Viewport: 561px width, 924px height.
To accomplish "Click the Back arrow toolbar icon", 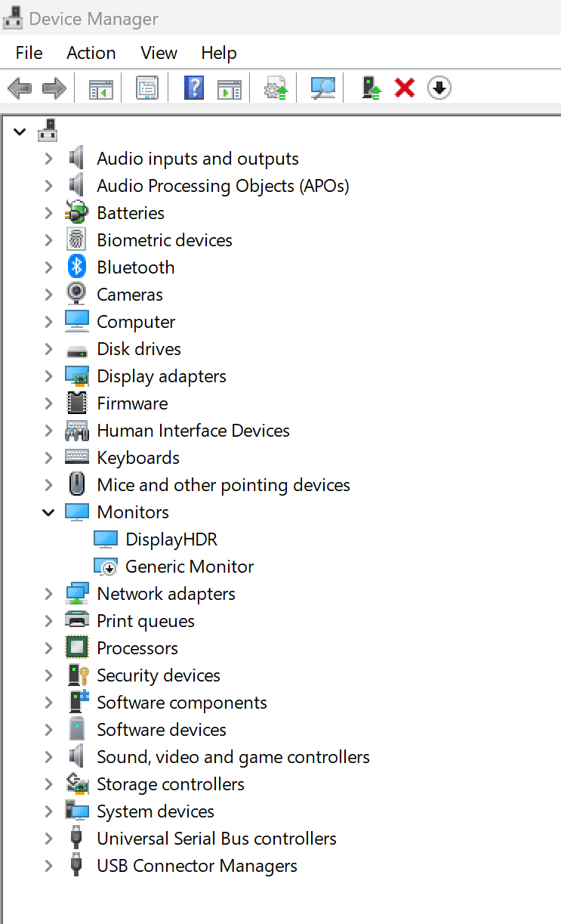I will click(x=20, y=88).
